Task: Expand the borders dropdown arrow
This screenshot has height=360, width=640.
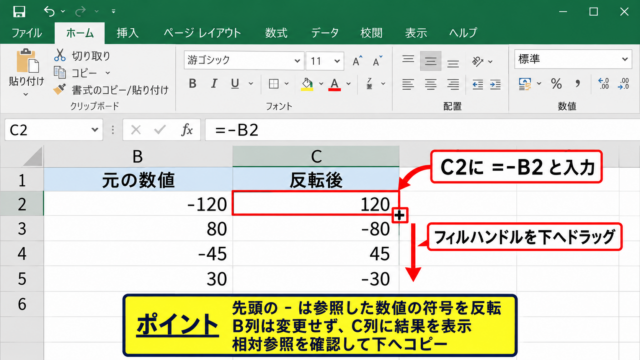Action: click(x=287, y=84)
